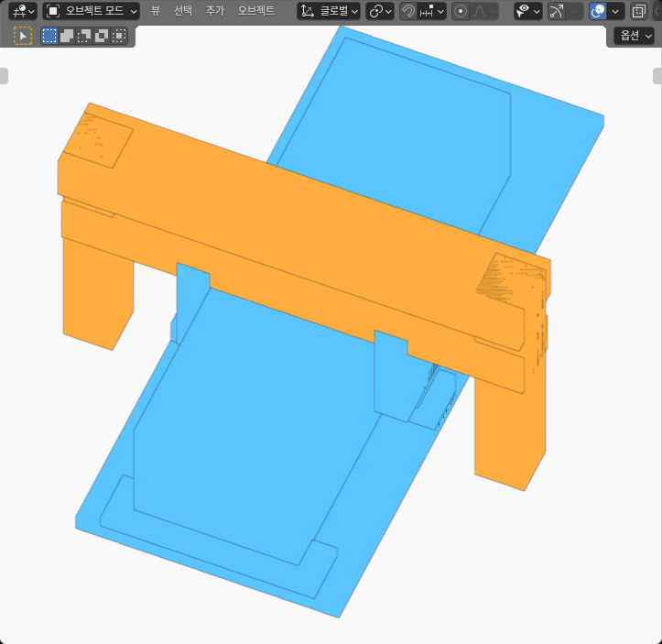Open the 글로벌 transform orientation dropdown
The height and width of the screenshot is (644, 662).
coord(329,11)
